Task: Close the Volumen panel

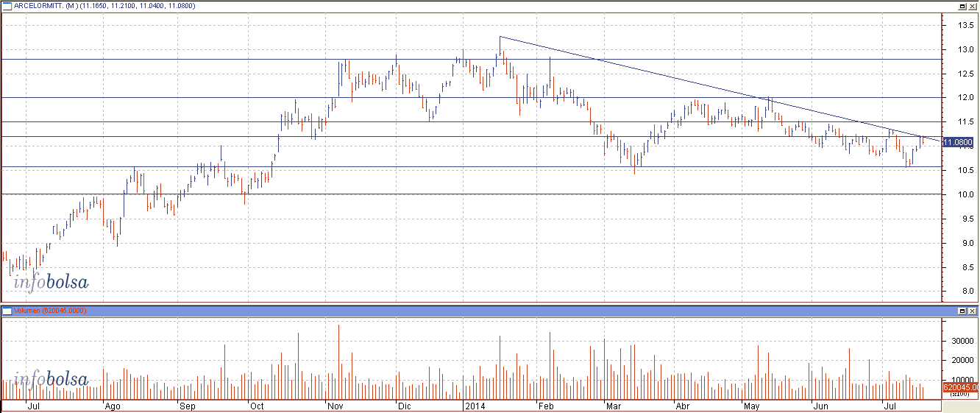Action: (973, 311)
